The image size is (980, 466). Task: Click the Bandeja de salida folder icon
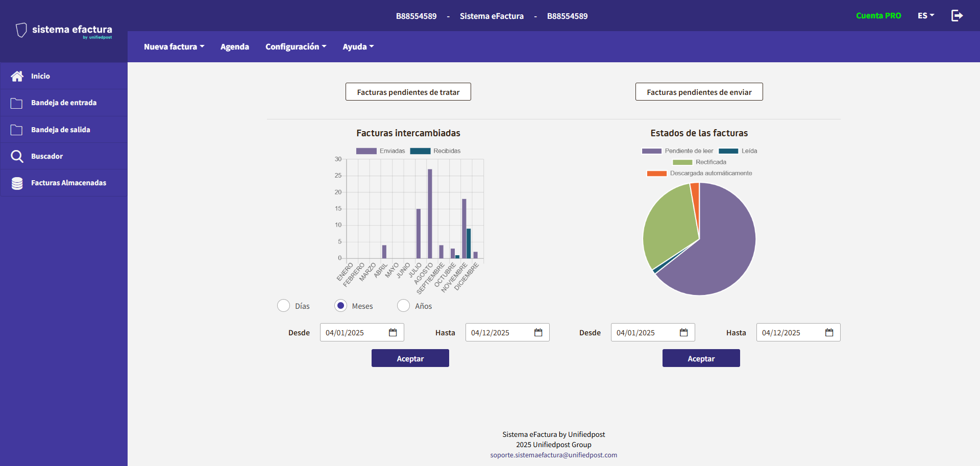click(x=17, y=130)
